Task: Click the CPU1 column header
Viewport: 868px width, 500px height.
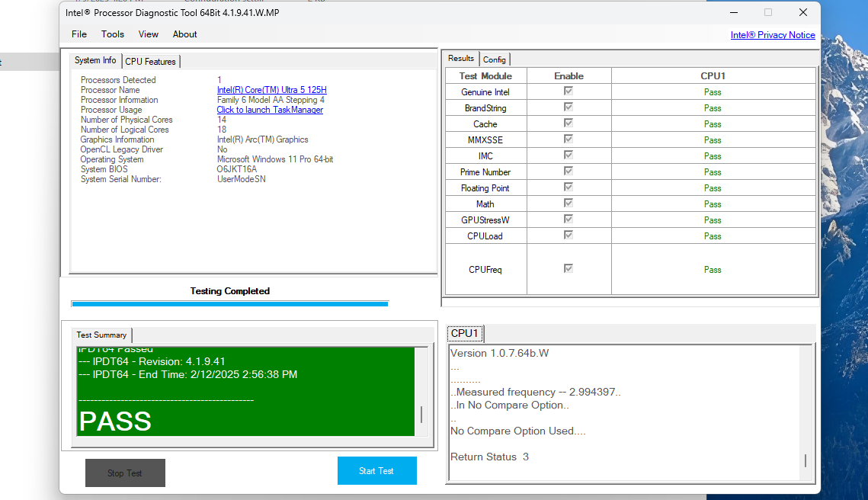Action: pyautogui.click(x=713, y=76)
